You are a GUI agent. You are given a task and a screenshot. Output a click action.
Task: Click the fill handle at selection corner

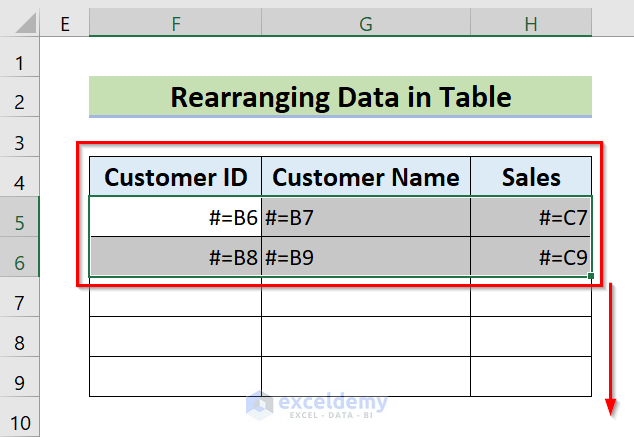pos(592,277)
